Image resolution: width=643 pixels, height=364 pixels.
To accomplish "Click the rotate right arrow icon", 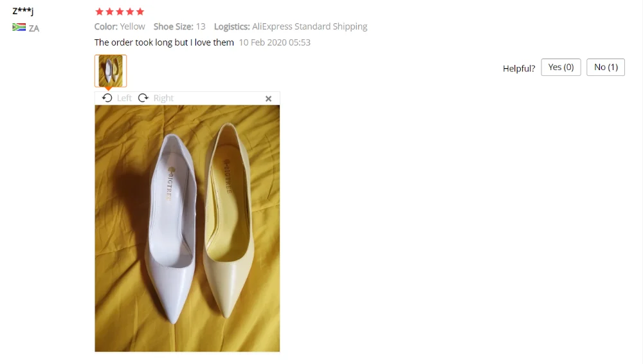I will pyautogui.click(x=143, y=98).
